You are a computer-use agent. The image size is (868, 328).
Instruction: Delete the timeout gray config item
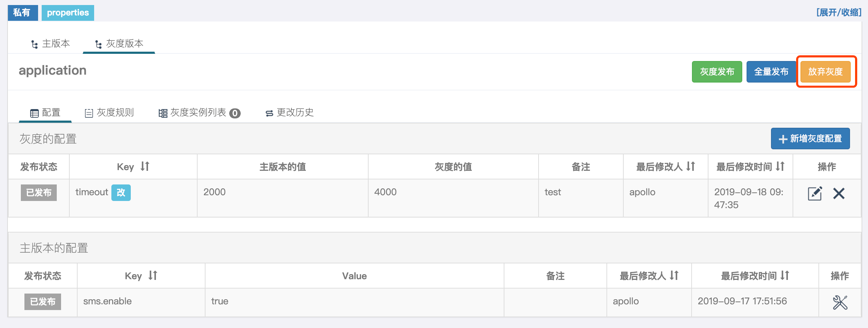tap(839, 193)
